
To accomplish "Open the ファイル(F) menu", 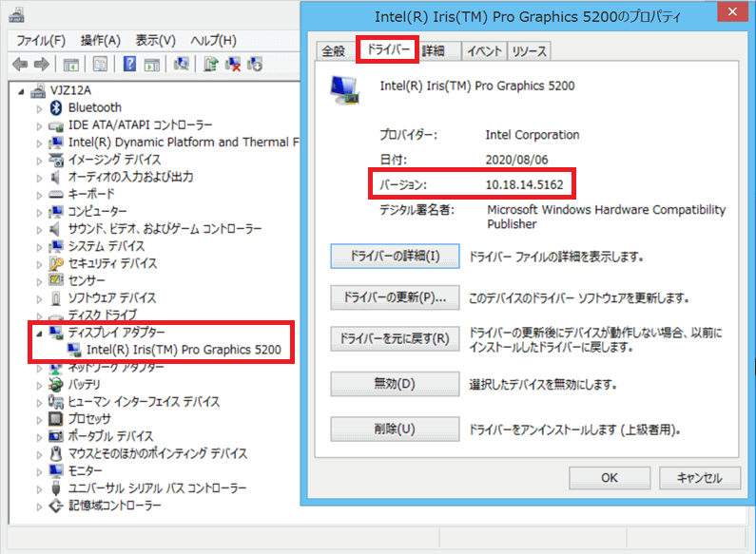I will (x=41, y=41).
